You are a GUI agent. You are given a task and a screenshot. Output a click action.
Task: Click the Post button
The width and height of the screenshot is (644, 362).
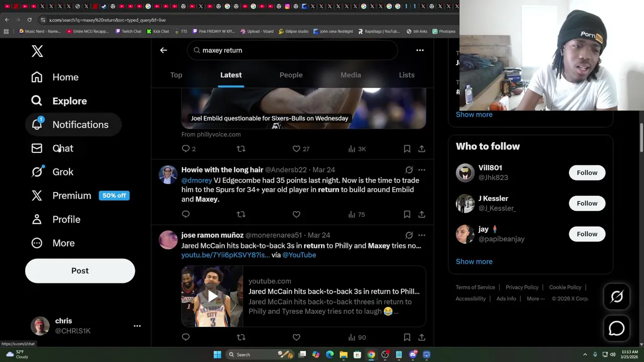point(80,270)
